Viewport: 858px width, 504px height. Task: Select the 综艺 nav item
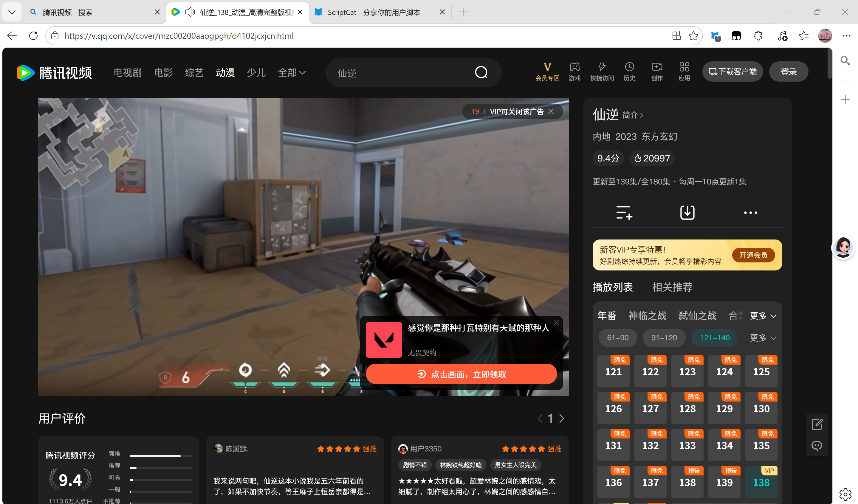click(194, 72)
